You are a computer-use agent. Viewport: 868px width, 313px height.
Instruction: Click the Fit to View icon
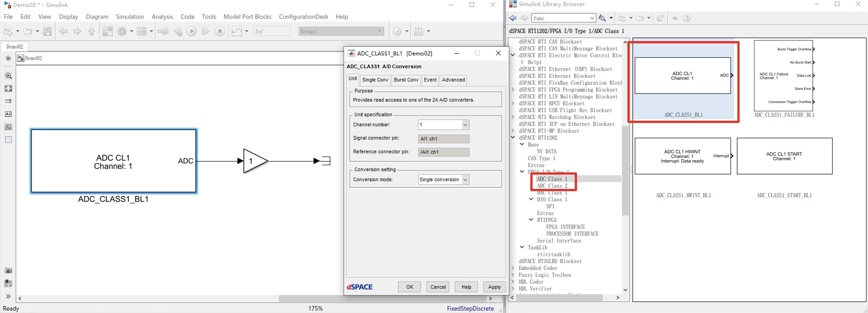[x=8, y=88]
